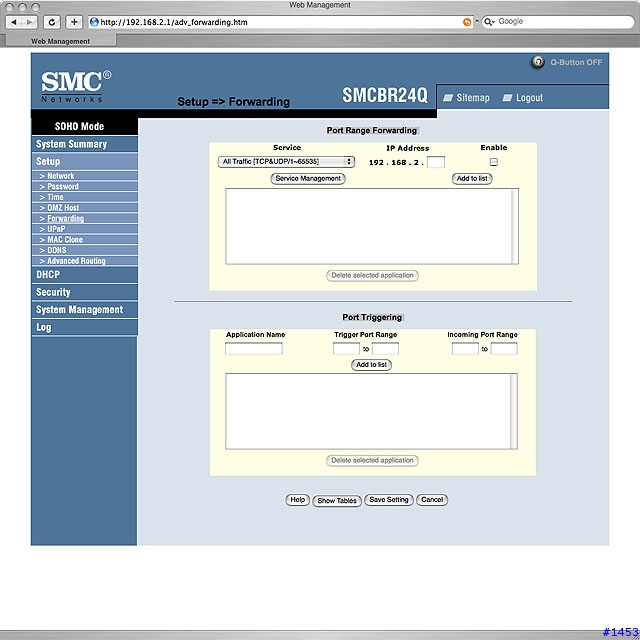
Task: Click the globe site icon in the address bar
Action: (94, 22)
